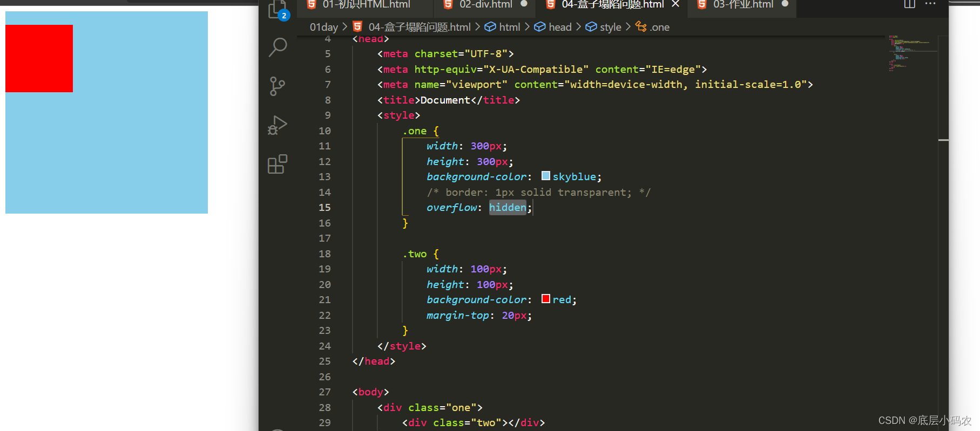This screenshot has height=431, width=980.
Task: Click the closing style tag on line 24
Action: point(402,346)
